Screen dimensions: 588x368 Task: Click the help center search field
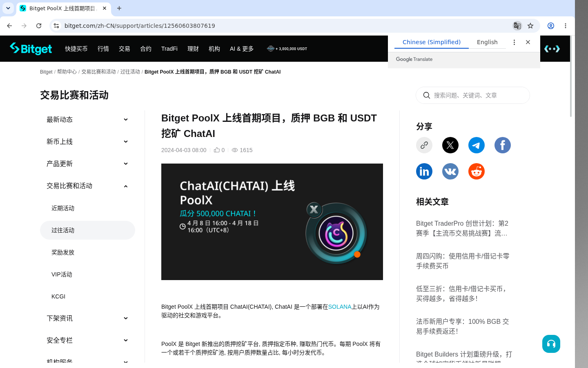473,95
